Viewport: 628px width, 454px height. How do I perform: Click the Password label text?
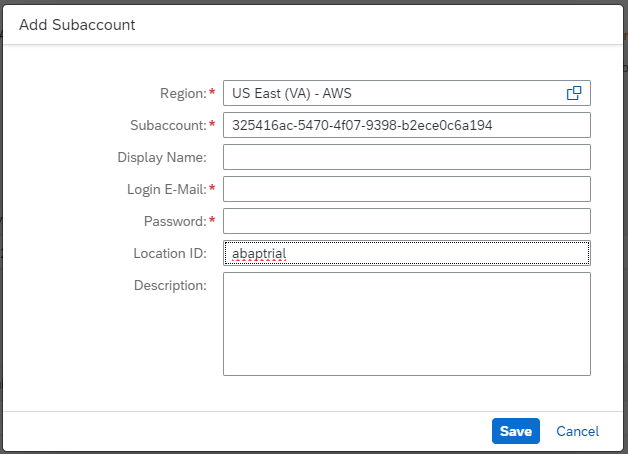point(175,221)
